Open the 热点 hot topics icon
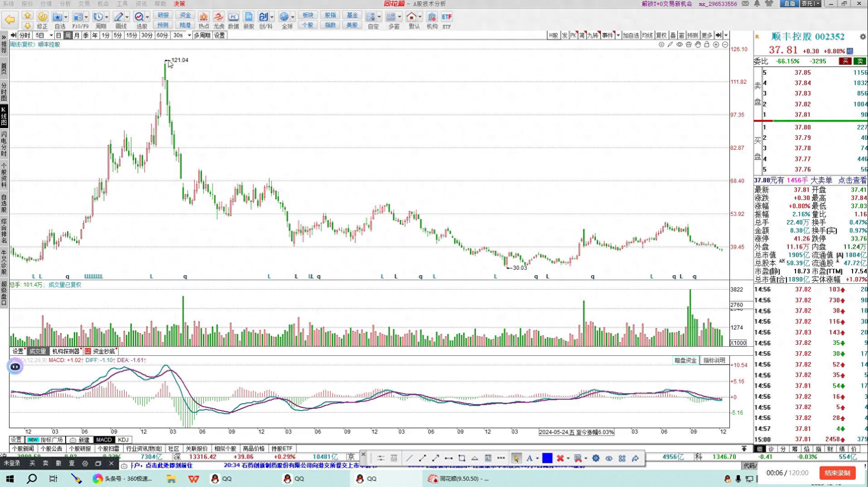 pyautogui.click(x=203, y=20)
